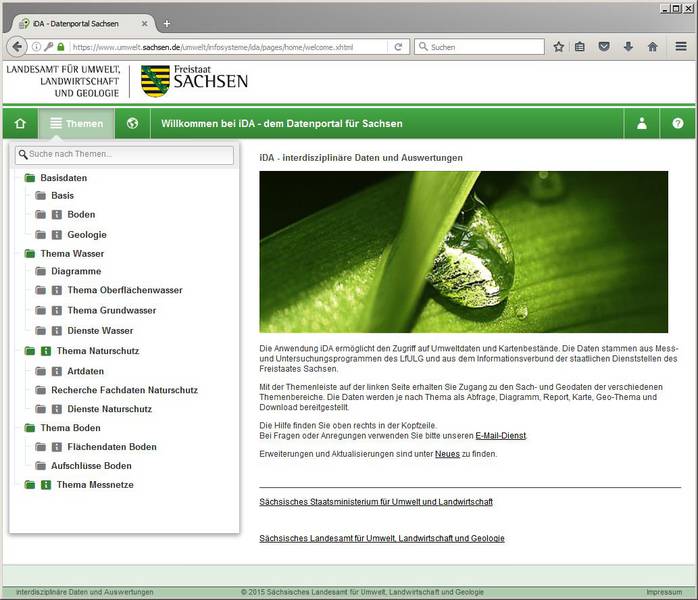The height and width of the screenshot is (600, 698).
Task: Bookmark this page with star icon
Action: point(559,46)
